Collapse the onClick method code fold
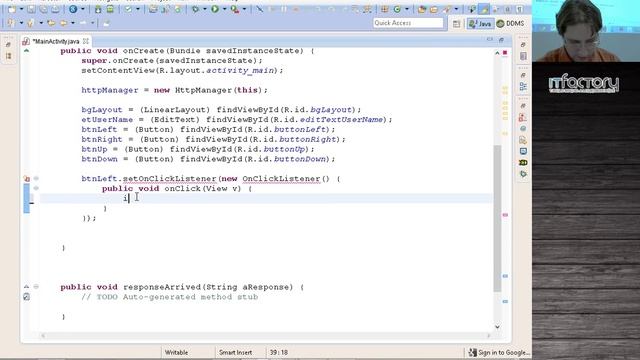 pos(36,188)
